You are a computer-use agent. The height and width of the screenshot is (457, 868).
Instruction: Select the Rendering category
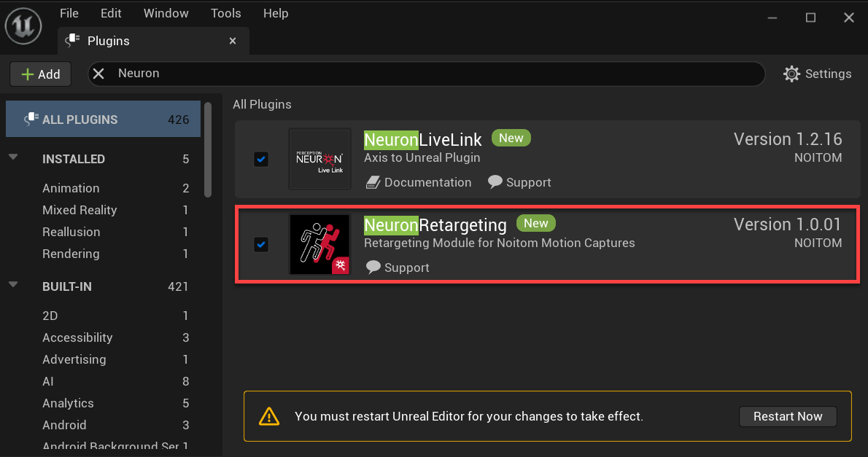71,254
